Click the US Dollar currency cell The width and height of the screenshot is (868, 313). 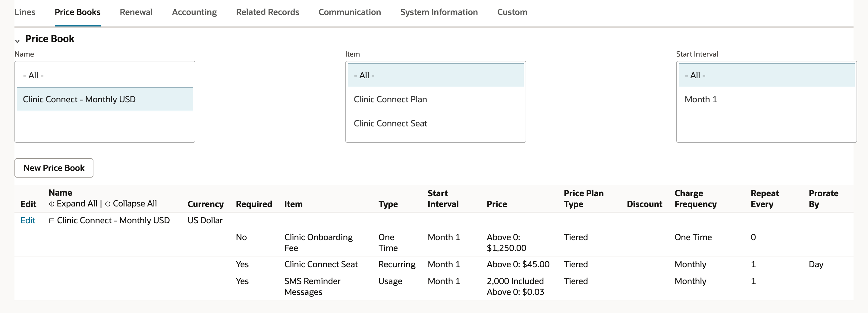(205, 220)
